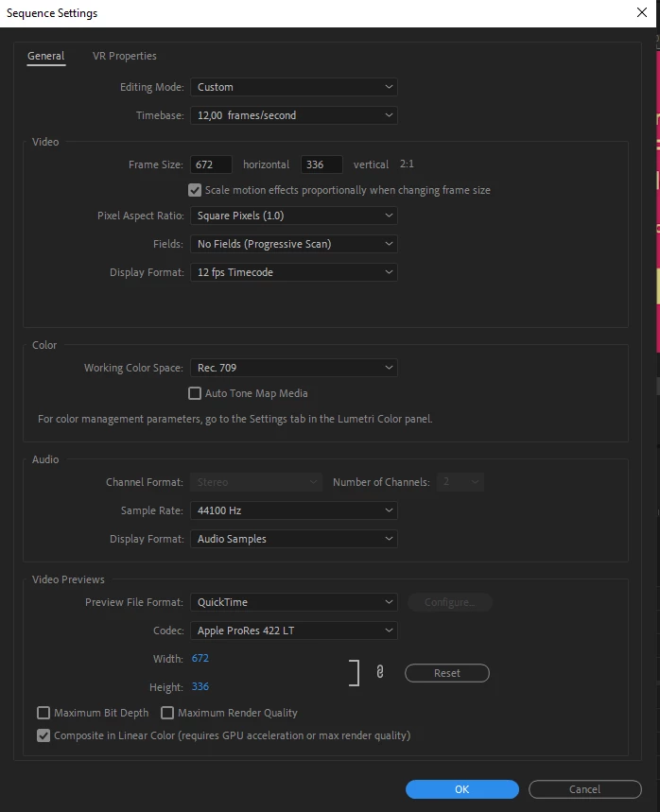Click the disabled Channel Format Stereo dropdown
The image size is (660, 812).
click(x=256, y=482)
